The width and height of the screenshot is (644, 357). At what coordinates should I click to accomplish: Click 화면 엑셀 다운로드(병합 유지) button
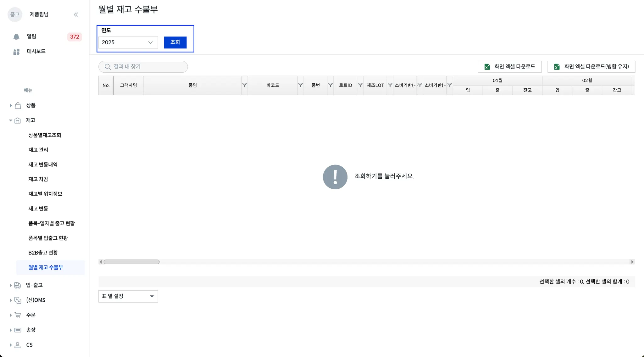tap(591, 67)
